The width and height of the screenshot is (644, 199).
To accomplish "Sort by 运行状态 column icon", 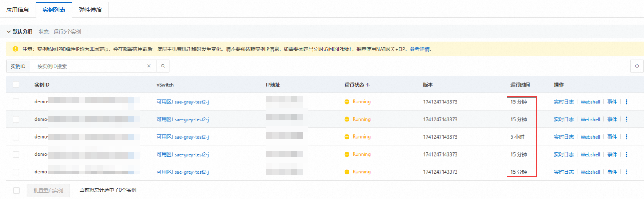I will click(x=368, y=85).
